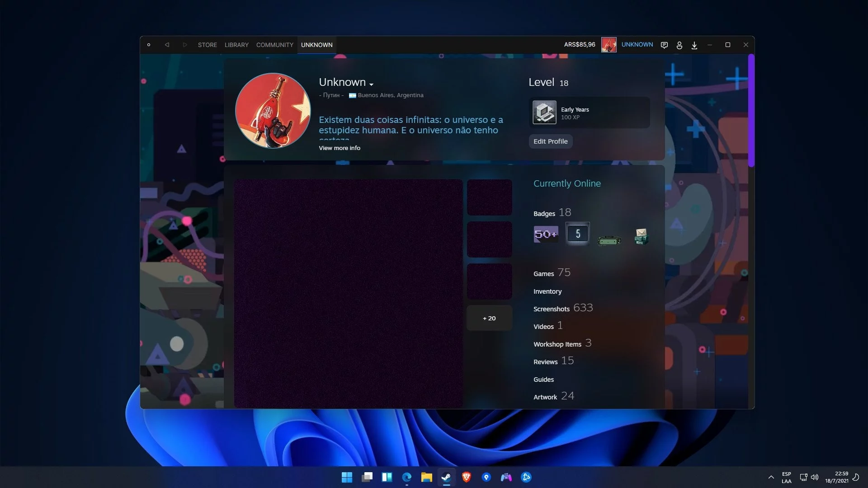Click the mail envelope badge
The width and height of the screenshot is (868, 488).
(641, 235)
